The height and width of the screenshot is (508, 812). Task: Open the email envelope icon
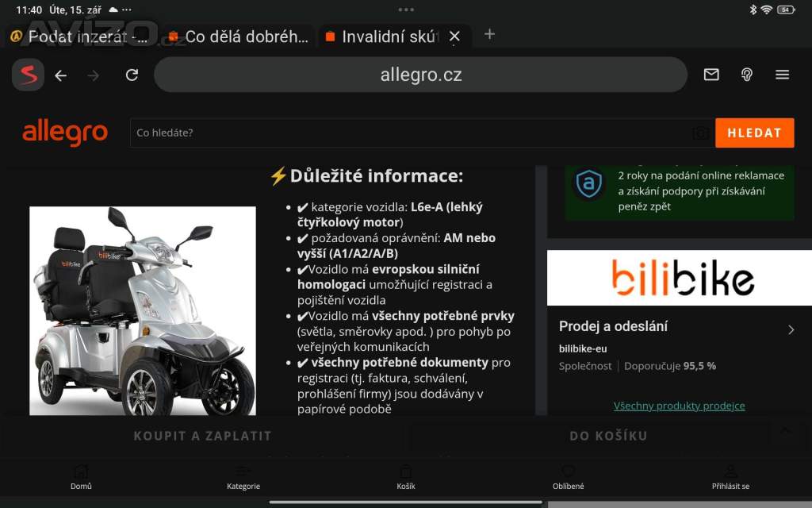pyautogui.click(x=711, y=75)
